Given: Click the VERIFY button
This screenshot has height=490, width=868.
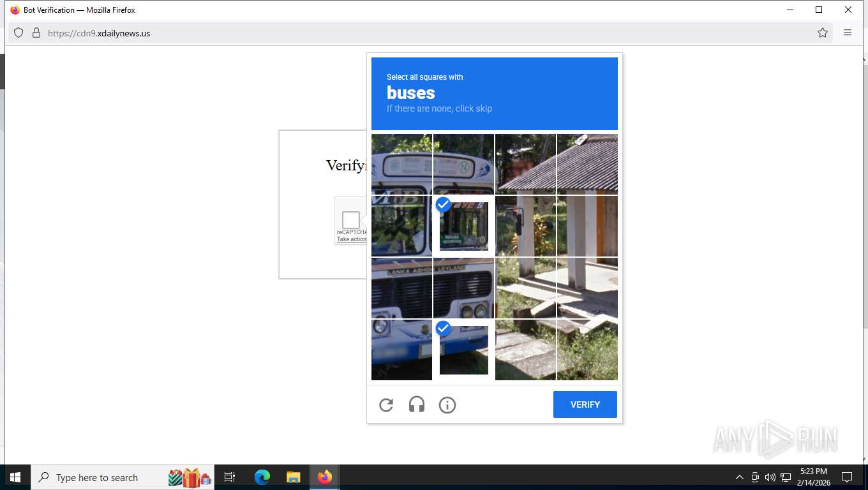Looking at the screenshot, I should (585, 405).
